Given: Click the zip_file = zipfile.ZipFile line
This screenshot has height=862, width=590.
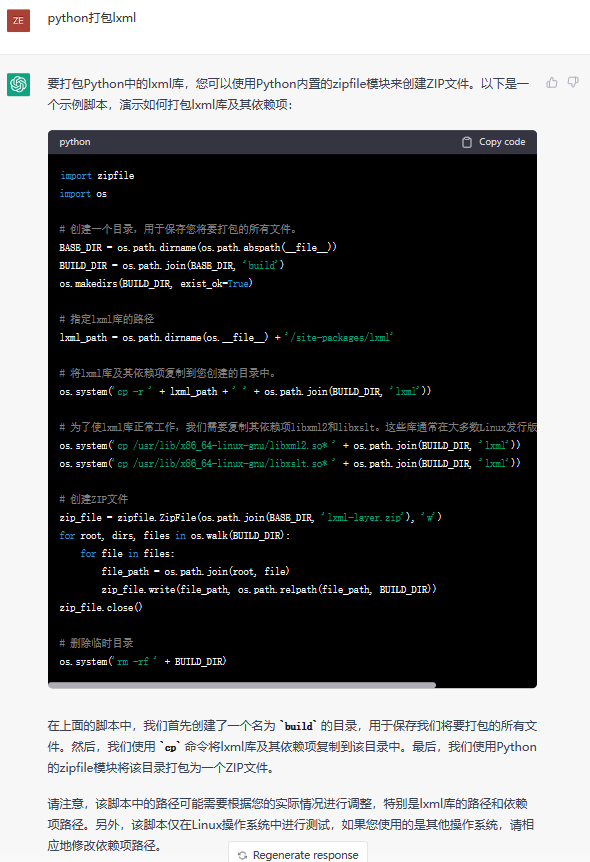Looking at the screenshot, I should 251,517.
